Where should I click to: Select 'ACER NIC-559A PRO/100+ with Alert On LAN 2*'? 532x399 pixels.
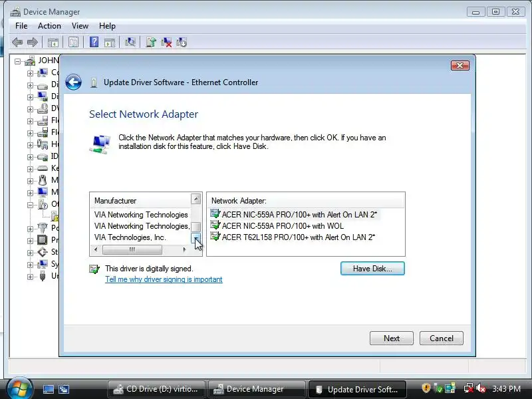coord(299,214)
